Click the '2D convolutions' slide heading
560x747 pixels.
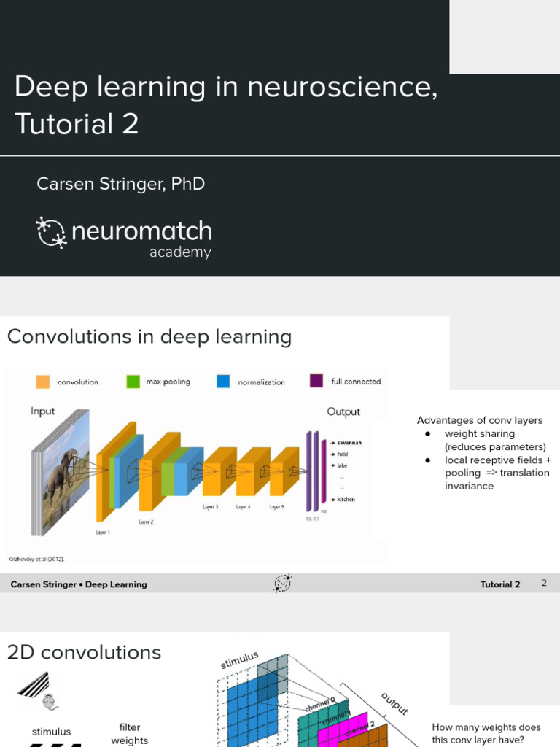(84, 652)
